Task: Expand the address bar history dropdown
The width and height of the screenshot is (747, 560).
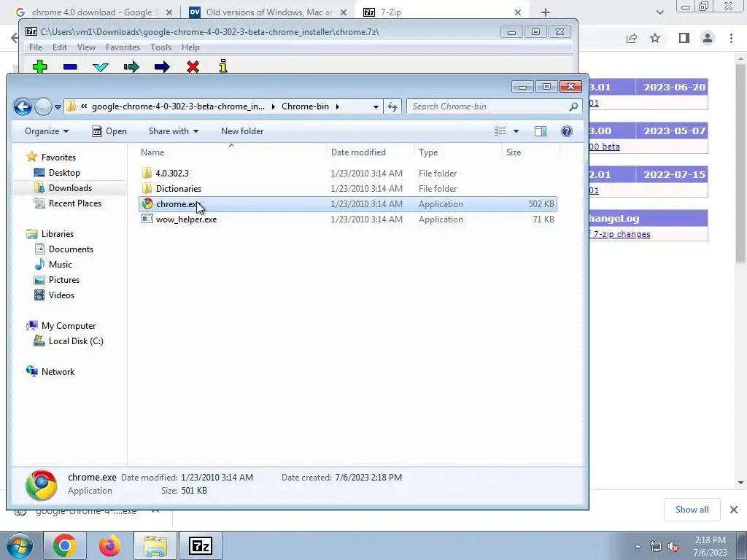Action: [x=376, y=106]
